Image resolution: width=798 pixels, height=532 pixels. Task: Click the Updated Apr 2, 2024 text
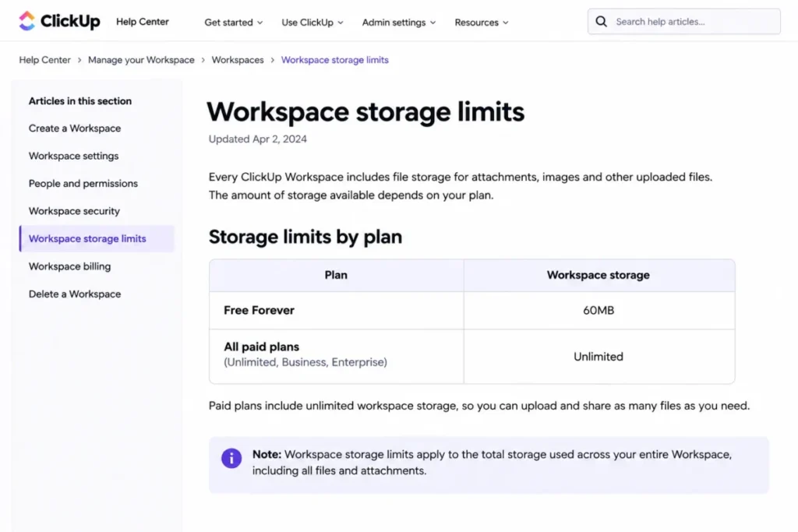coord(257,139)
